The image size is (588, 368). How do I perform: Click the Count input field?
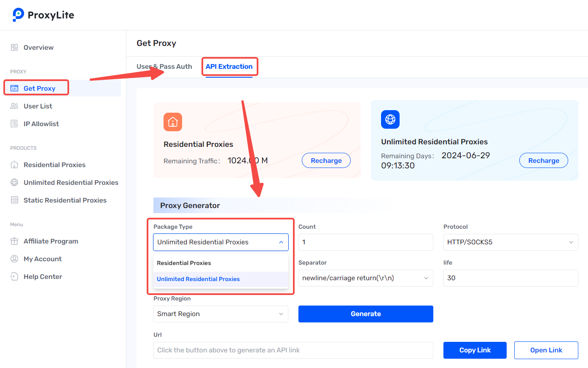coord(366,242)
